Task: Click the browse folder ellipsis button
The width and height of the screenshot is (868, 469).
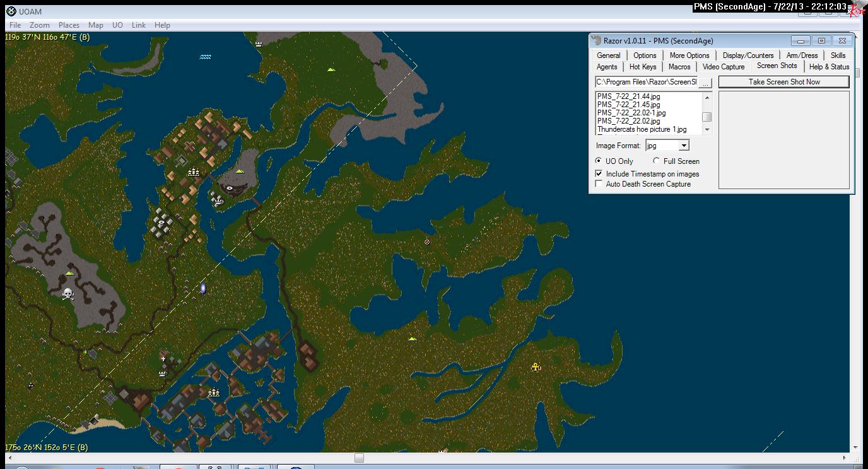Action: pos(705,83)
